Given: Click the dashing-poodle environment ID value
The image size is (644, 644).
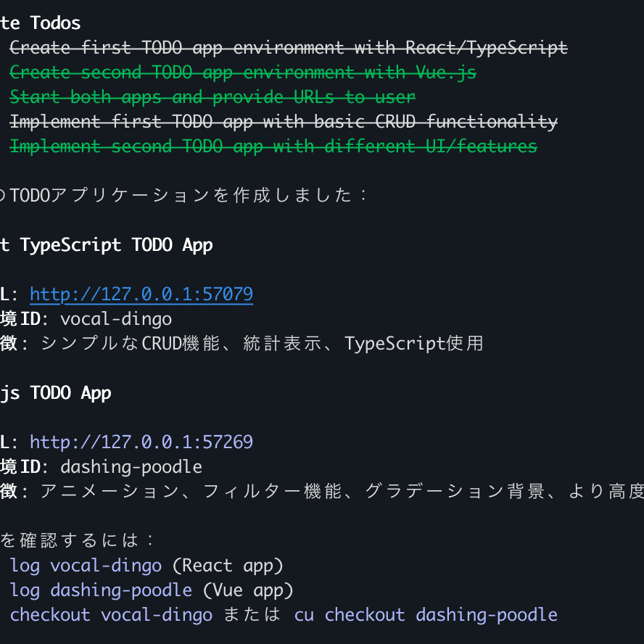Looking at the screenshot, I should [131, 467].
